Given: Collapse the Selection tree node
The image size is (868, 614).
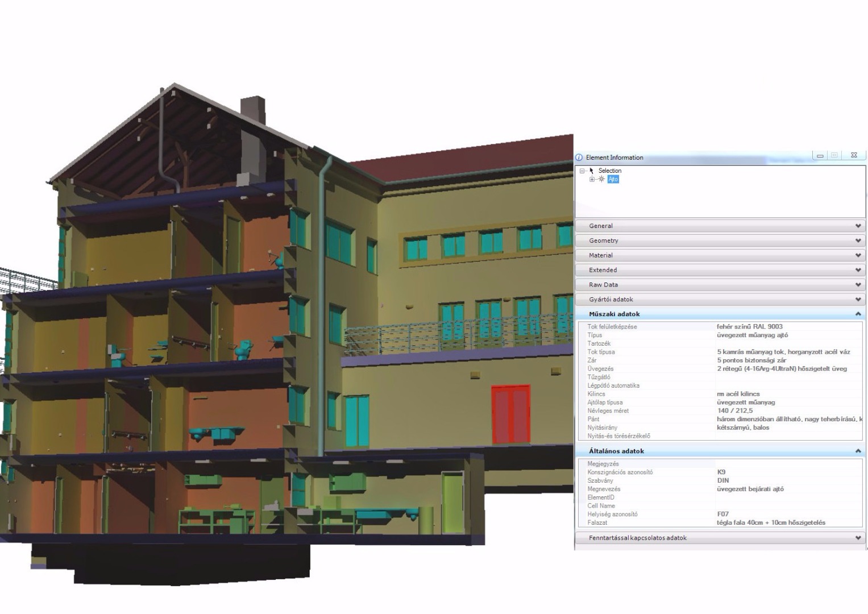Looking at the screenshot, I should pos(582,171).
